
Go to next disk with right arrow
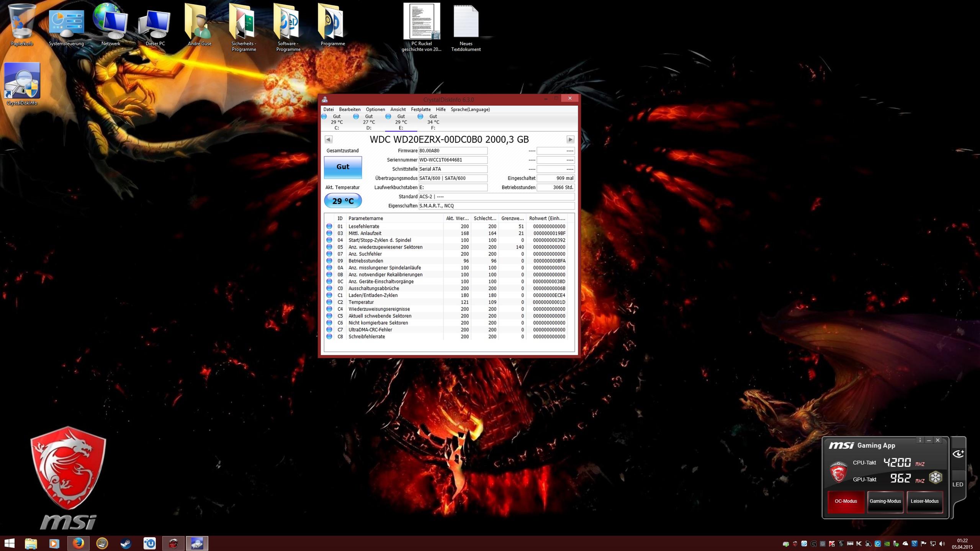point(570,139)
